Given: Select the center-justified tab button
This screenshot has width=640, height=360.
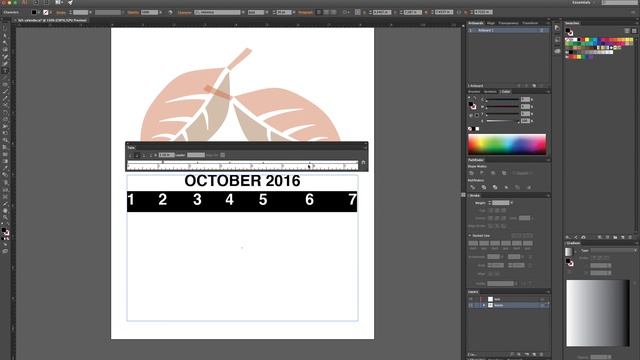Looking at the screenshot, I should pos(137,155).
